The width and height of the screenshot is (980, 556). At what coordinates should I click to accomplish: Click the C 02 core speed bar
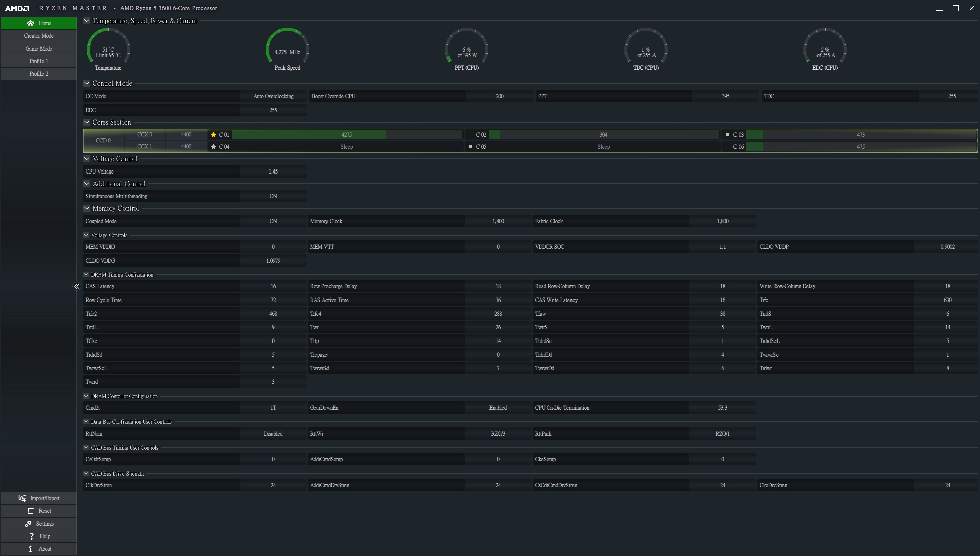[604, 135]
